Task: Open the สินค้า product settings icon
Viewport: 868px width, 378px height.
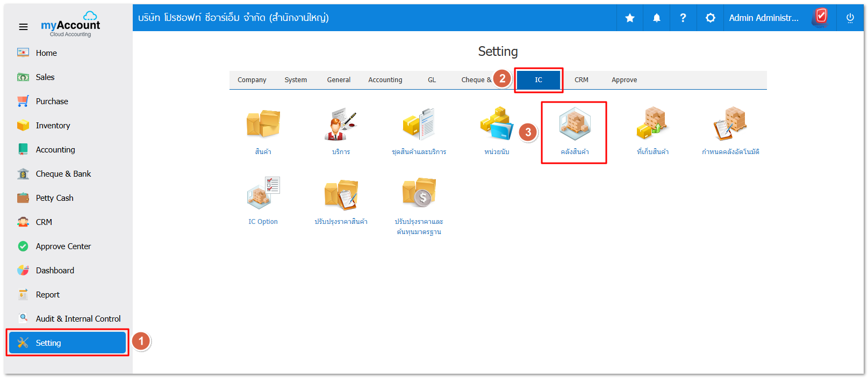Action: click(263, 125)
